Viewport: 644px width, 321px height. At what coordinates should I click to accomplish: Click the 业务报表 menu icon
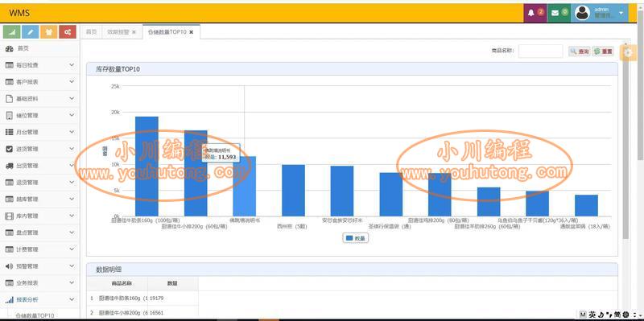tap(10, 283)
